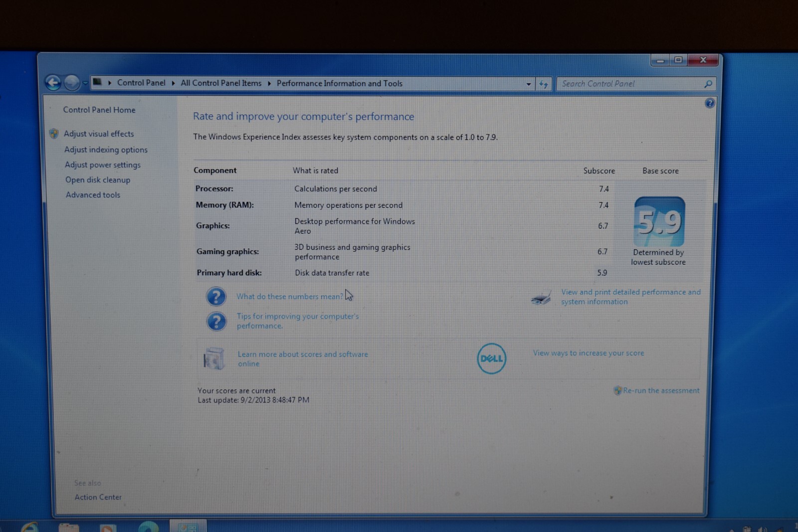This screenshot has width=798, height=532.
Task: Select the Memory (RAM) row label
Action: (224, 205)
